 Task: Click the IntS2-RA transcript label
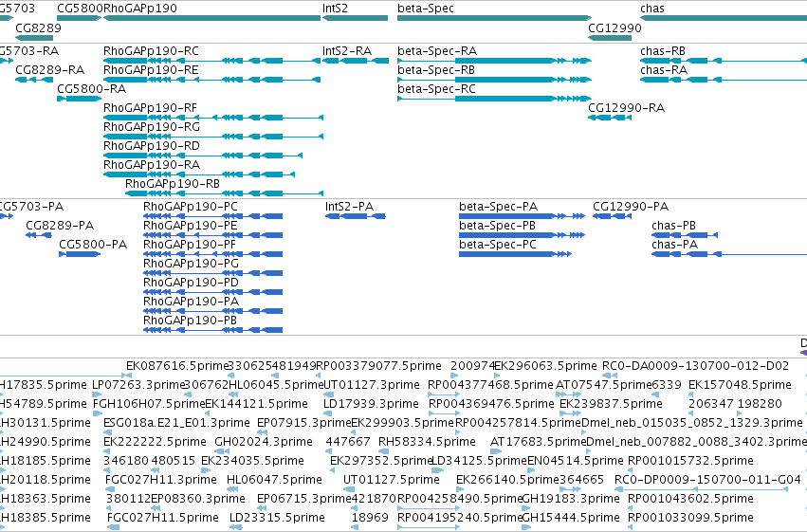coord(347,51)
